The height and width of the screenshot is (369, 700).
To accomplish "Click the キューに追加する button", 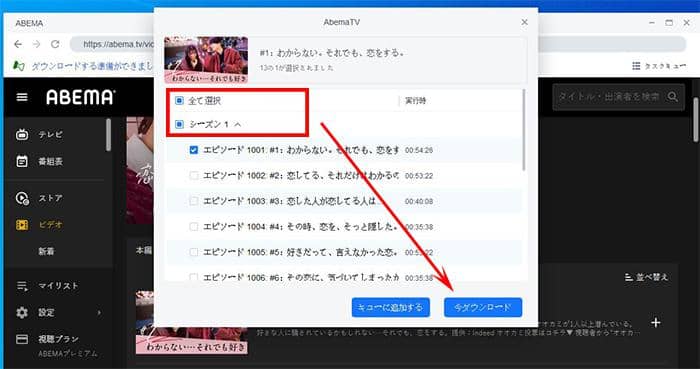I will point(391,307).
